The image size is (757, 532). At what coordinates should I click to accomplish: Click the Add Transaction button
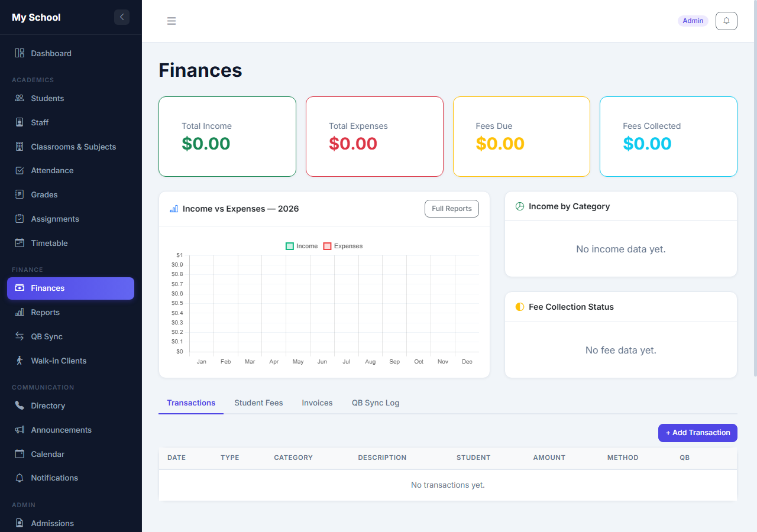[698, 433]
